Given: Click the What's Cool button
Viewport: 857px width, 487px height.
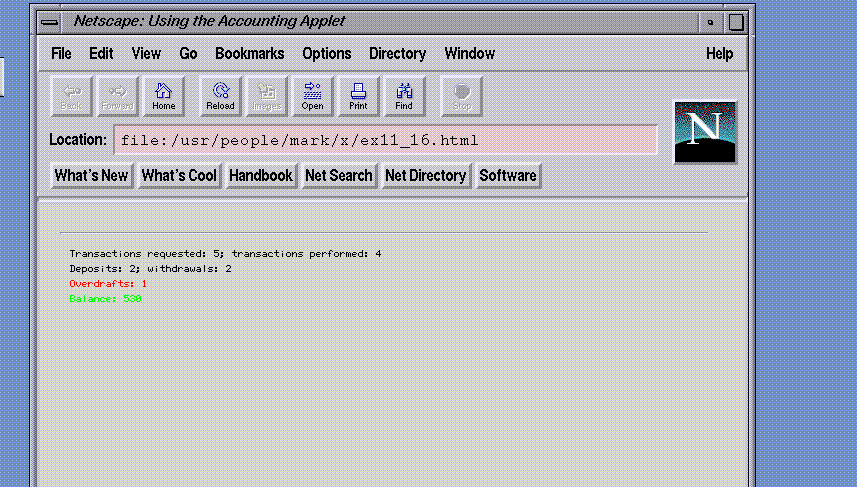Looking at the screenshot, I should coord(179,175).
